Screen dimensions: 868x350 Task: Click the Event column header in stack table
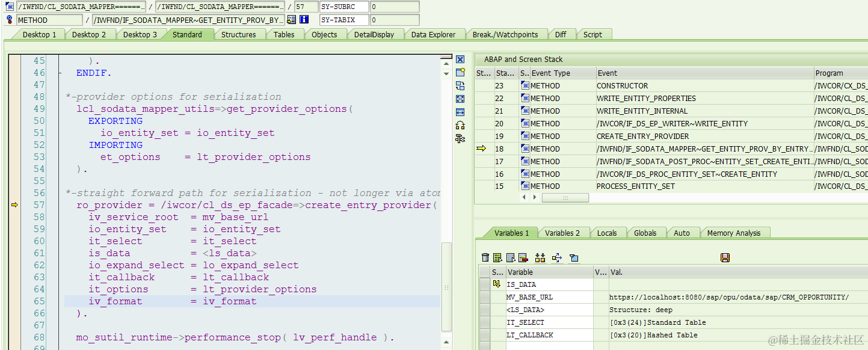704,73
